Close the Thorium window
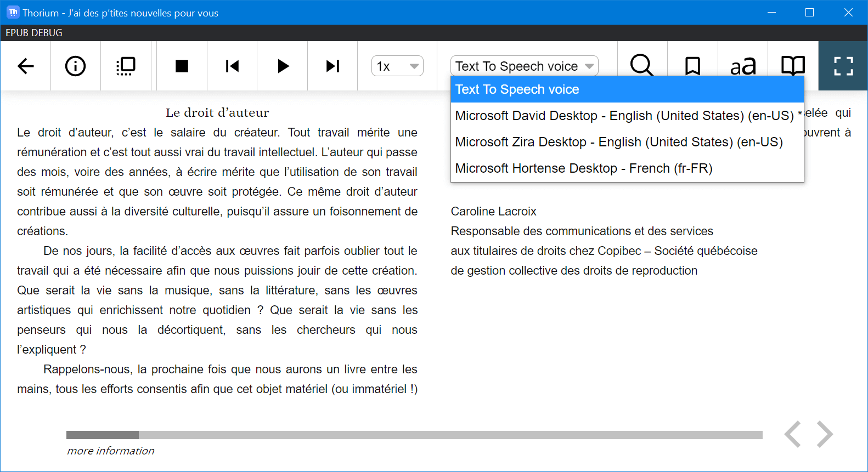868x472 pixels. (848, 12)
